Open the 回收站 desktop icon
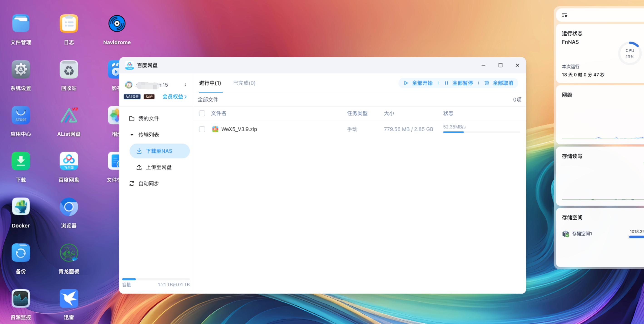 [69, 69]
